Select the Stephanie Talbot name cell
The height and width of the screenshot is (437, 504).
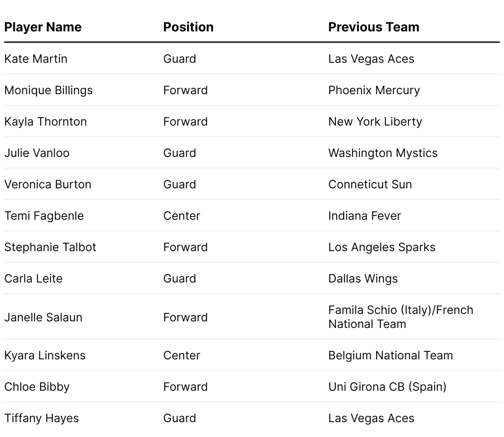(50, 247)
